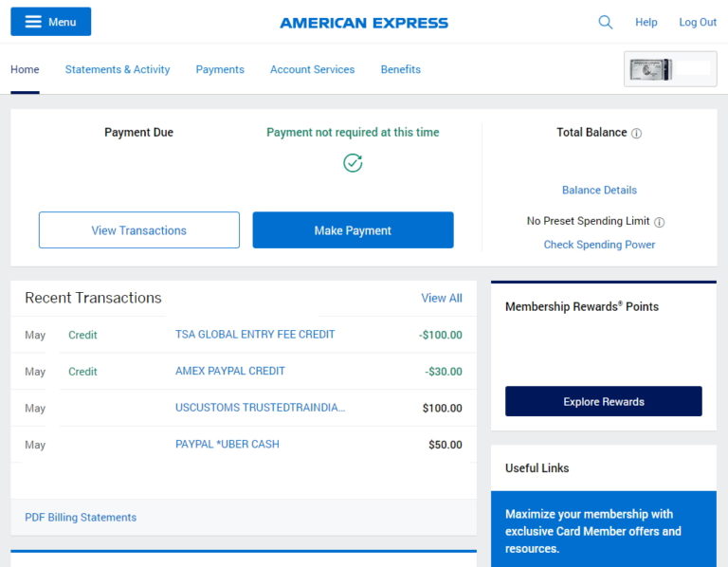Open Statements & Activity tab
Screen dimensions: 728x567
coord(118,69)
